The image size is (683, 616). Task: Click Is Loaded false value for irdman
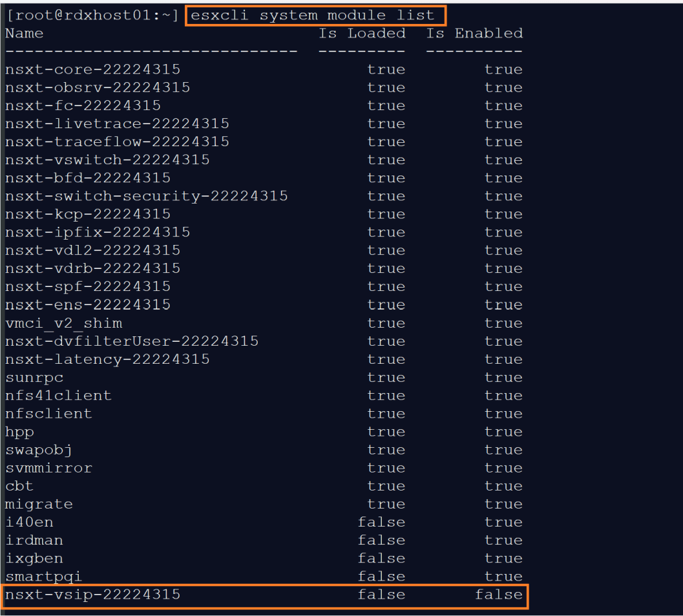pos(381,540)
